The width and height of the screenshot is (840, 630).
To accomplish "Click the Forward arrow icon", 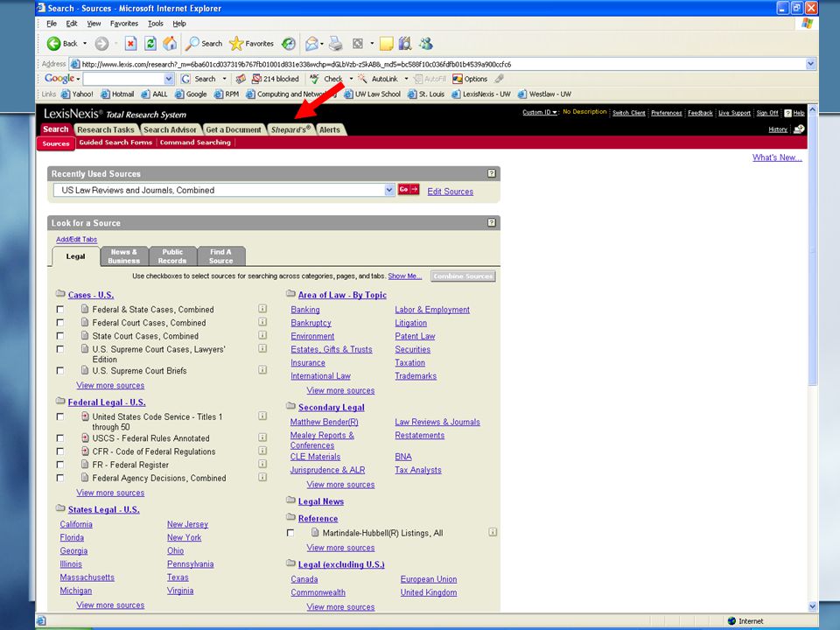I will tap(101, 44).
